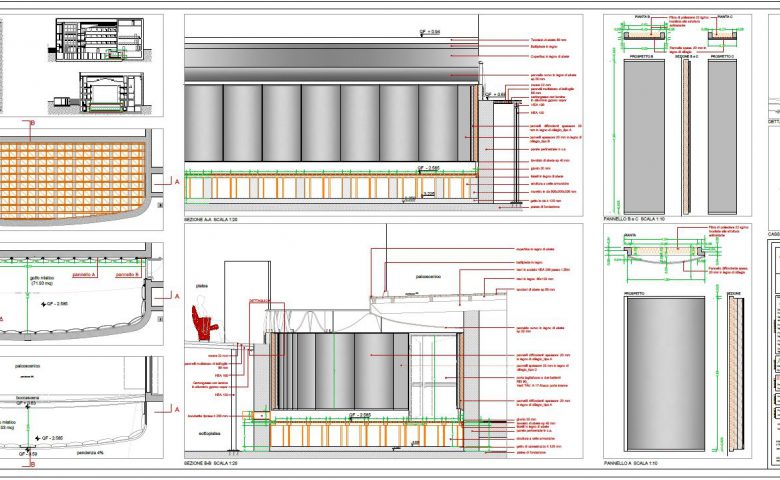Click the 'PROSPETTO C' label above the right panel elevation
780x480 pixels.
coord(722,57)
